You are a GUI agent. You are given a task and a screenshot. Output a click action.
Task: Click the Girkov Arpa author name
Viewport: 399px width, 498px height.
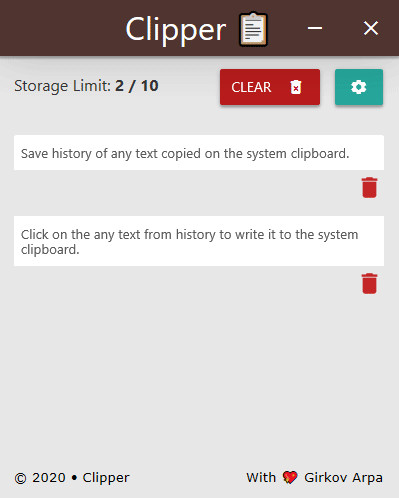[343, 477]
